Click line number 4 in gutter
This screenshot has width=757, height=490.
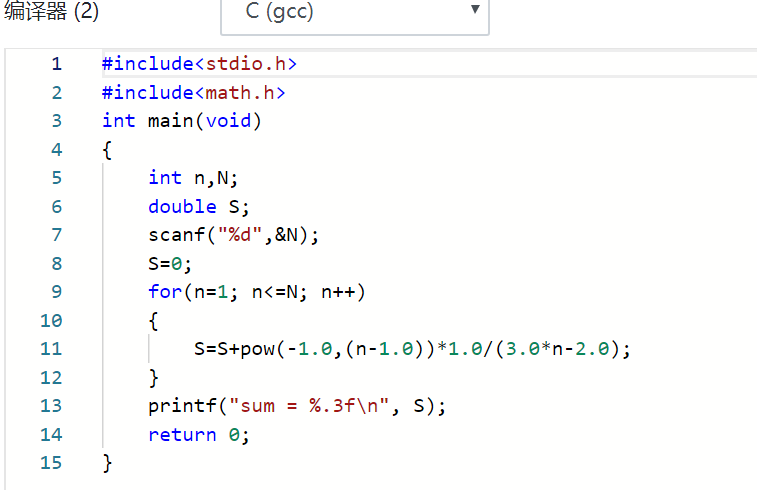pos(56,150)
